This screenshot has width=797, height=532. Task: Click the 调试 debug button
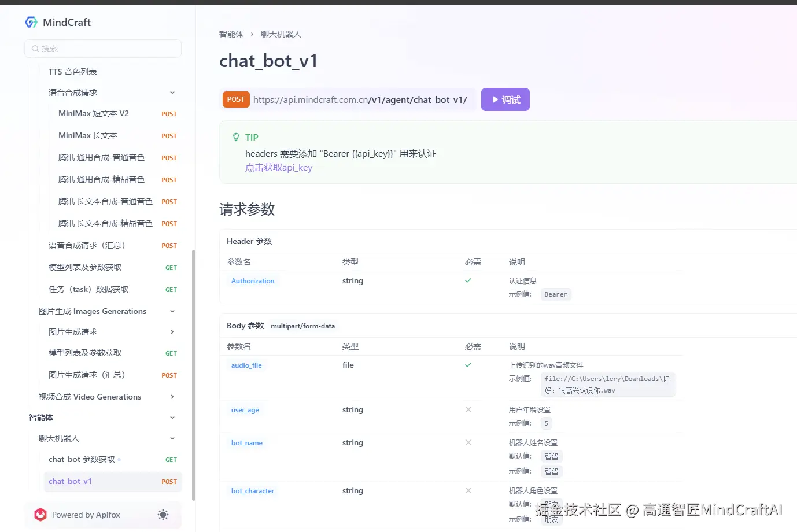pos(505,99)
